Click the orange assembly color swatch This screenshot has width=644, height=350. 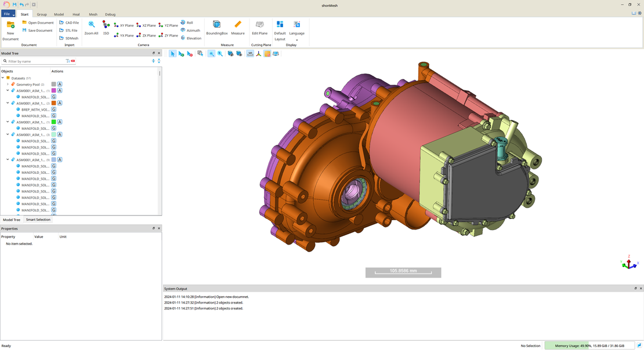point(53,103)
